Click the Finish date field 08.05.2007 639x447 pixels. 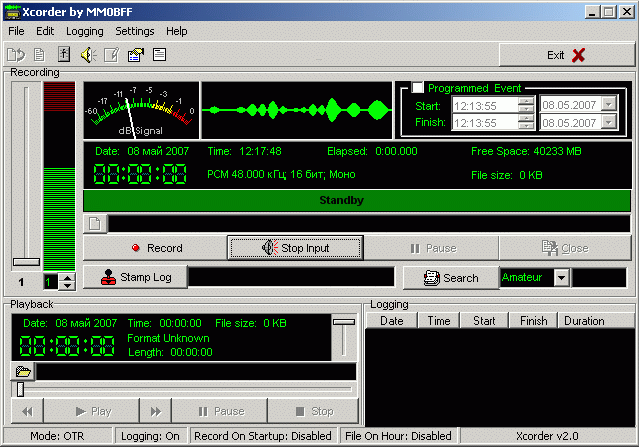[x=571, y=122]
